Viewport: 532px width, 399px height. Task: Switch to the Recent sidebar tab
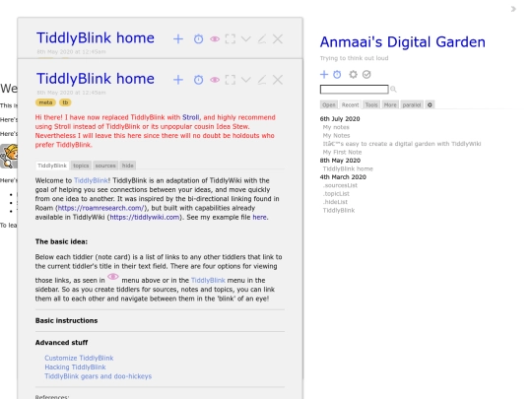coord(350,104)
